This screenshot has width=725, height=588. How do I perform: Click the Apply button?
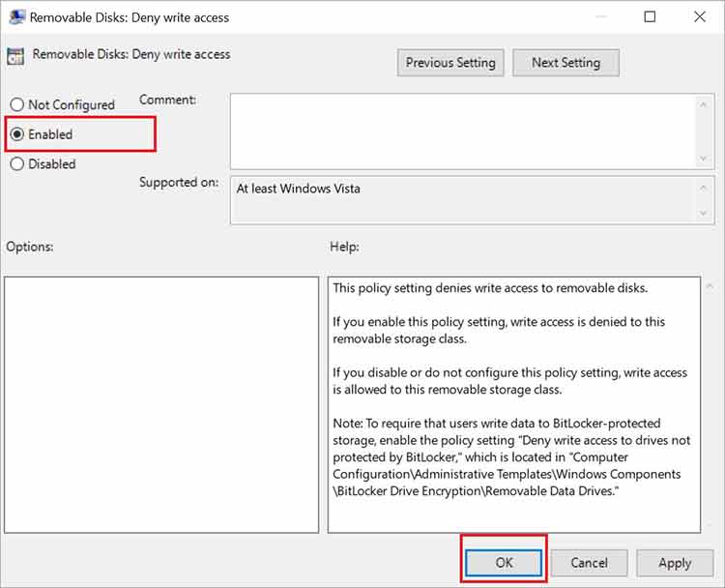[x=675, y=563]
